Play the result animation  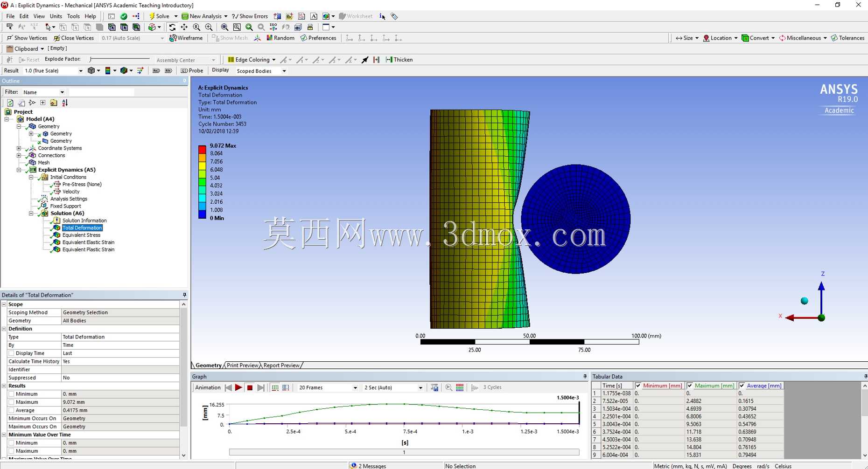point(238,387)
